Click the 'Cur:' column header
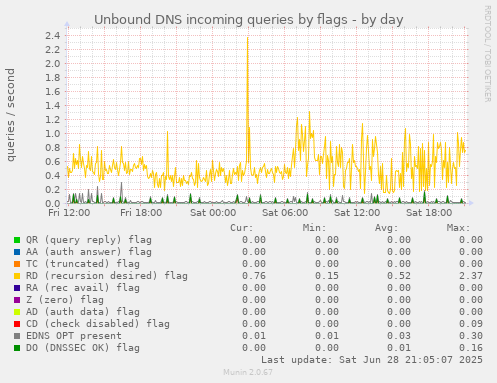 point(242,228)
